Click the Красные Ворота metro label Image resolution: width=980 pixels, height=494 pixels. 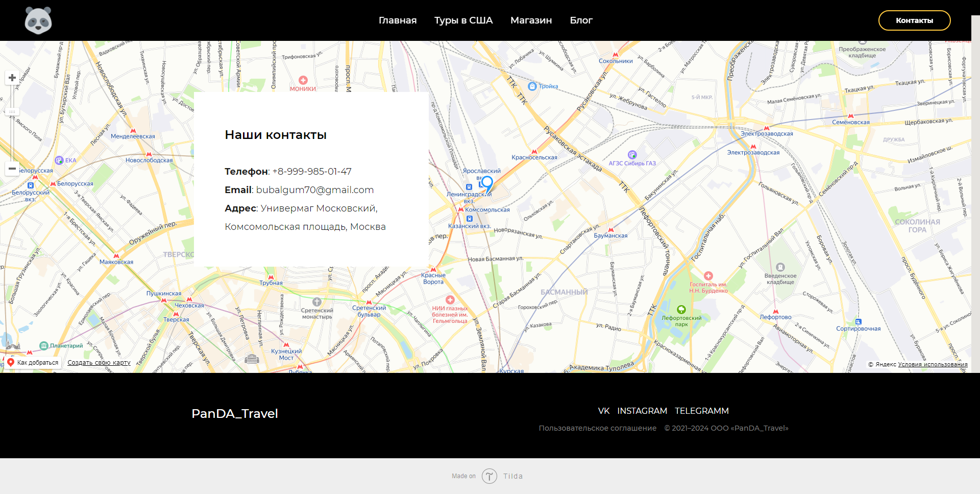tap(433, 278)
